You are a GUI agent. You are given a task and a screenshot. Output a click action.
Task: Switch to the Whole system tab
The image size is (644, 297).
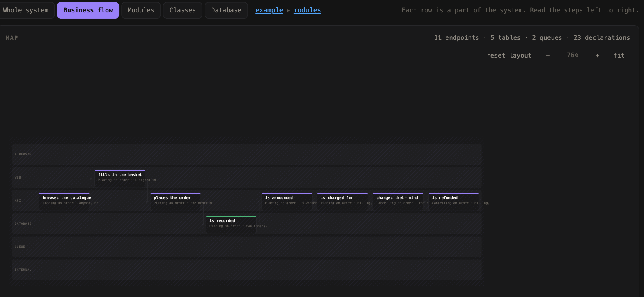pos(25,10)
